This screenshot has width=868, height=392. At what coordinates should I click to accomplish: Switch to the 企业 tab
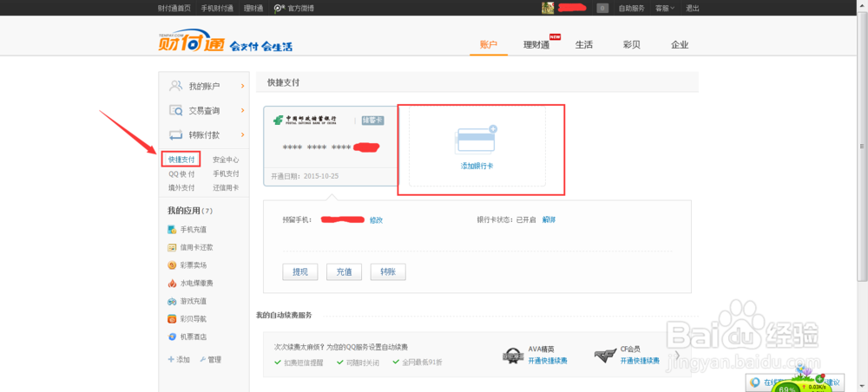[680, 45]
